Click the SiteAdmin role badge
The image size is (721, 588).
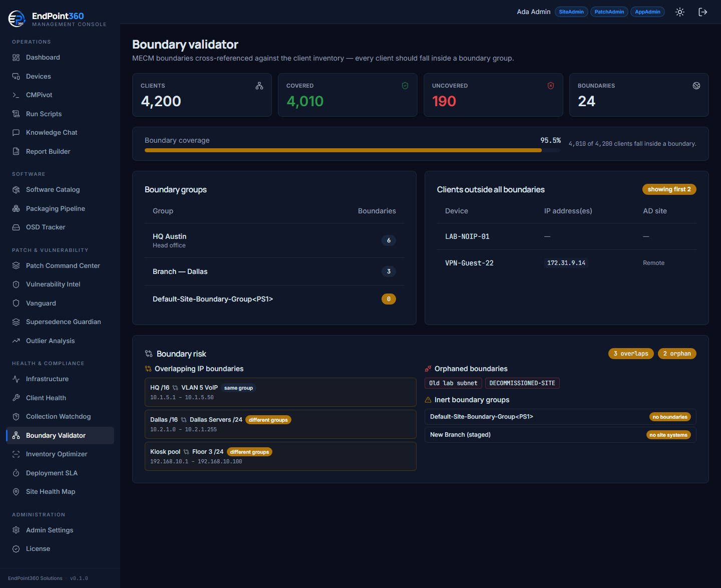click(571, 12)
